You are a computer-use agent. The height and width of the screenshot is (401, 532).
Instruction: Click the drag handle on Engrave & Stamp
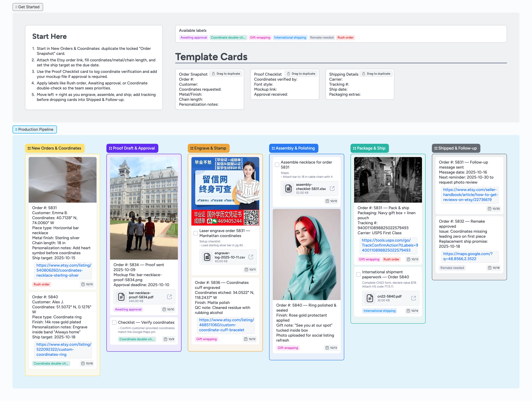[192, 148]
